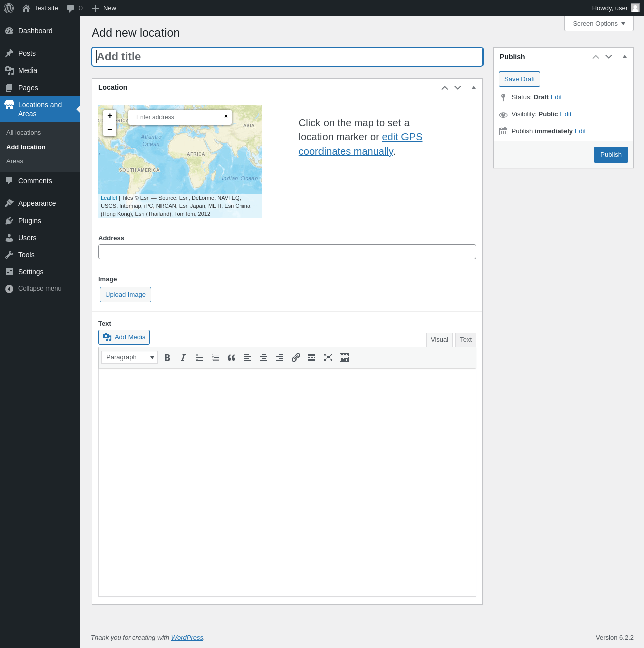This screenshot has width=644, height=648.
Task: Open Posts menu item
Action: tap(40, 53)
